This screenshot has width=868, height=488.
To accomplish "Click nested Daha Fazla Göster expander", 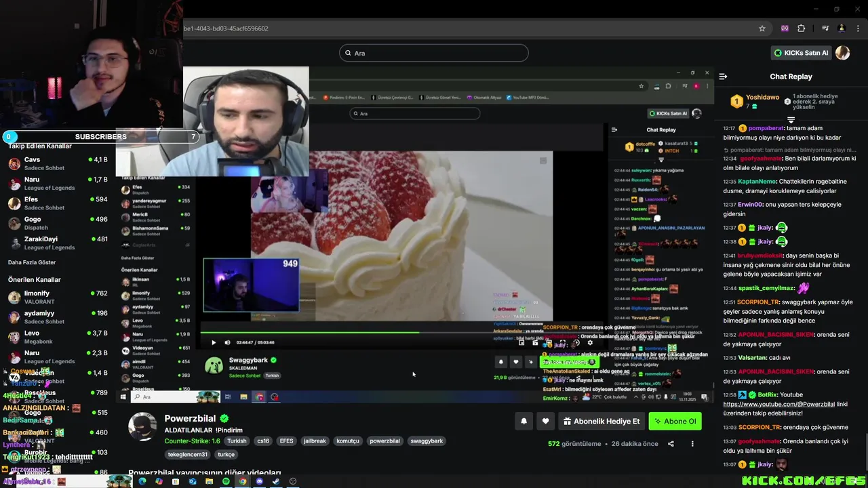I will point(138,258).
